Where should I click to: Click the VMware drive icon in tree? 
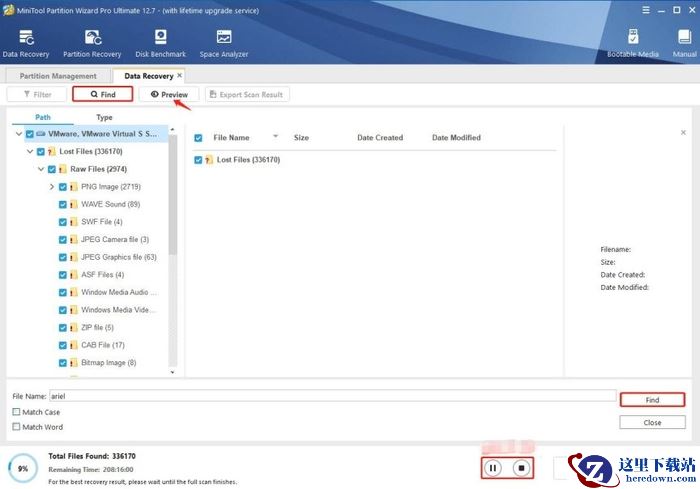pyautogui.click(x=41, y=134)
